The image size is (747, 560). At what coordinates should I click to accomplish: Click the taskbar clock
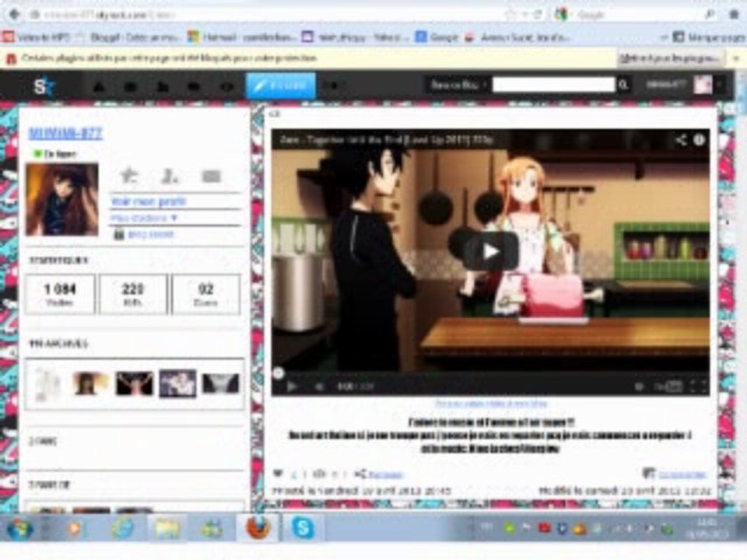click(x=707, y=529)
